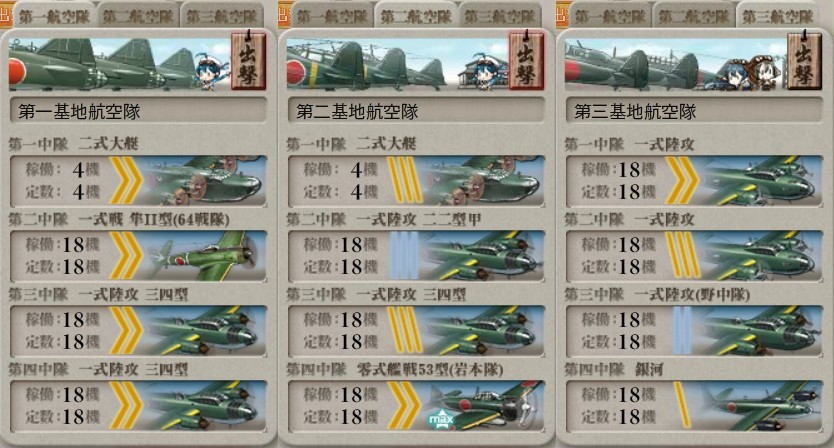The height and width of the screenshot is (448, 834).
Task: Edit 第一基地航空隊 name field
Action: (138, 112)
